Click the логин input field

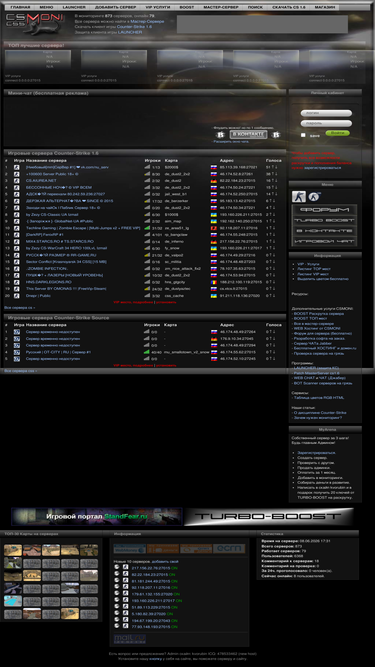point(326,113)
